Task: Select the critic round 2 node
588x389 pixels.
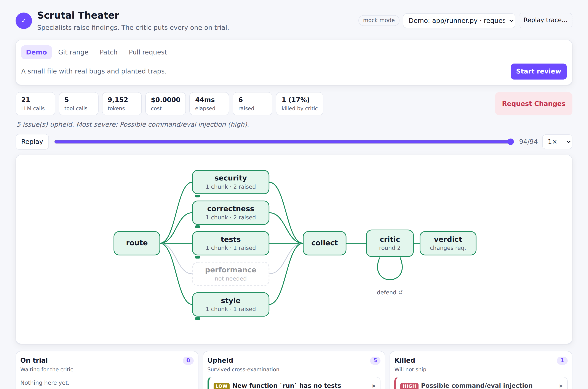Action: tap(390, 243)
